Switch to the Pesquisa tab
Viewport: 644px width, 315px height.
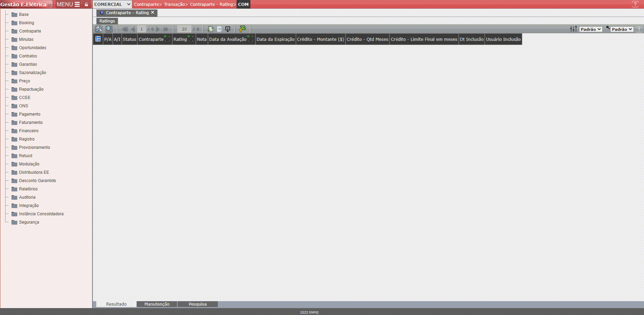click(x=197, y=304)
